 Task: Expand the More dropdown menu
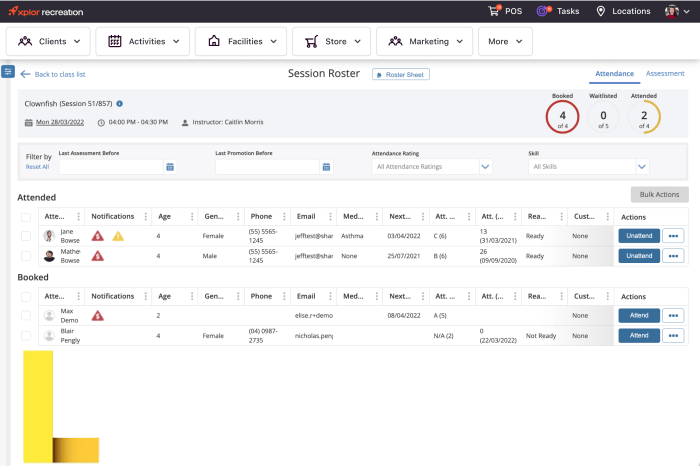[x=505, y=42]
